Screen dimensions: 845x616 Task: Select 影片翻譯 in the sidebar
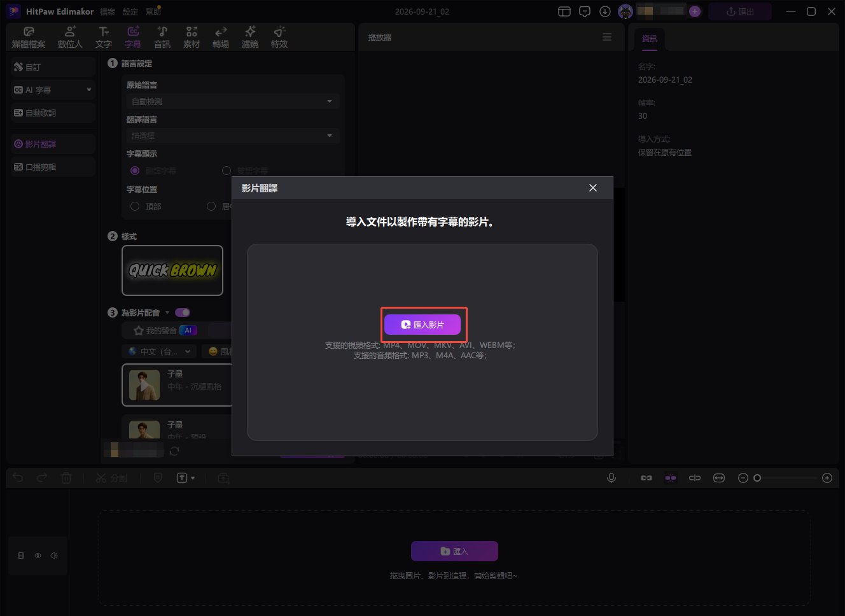(x=53, y=144)
